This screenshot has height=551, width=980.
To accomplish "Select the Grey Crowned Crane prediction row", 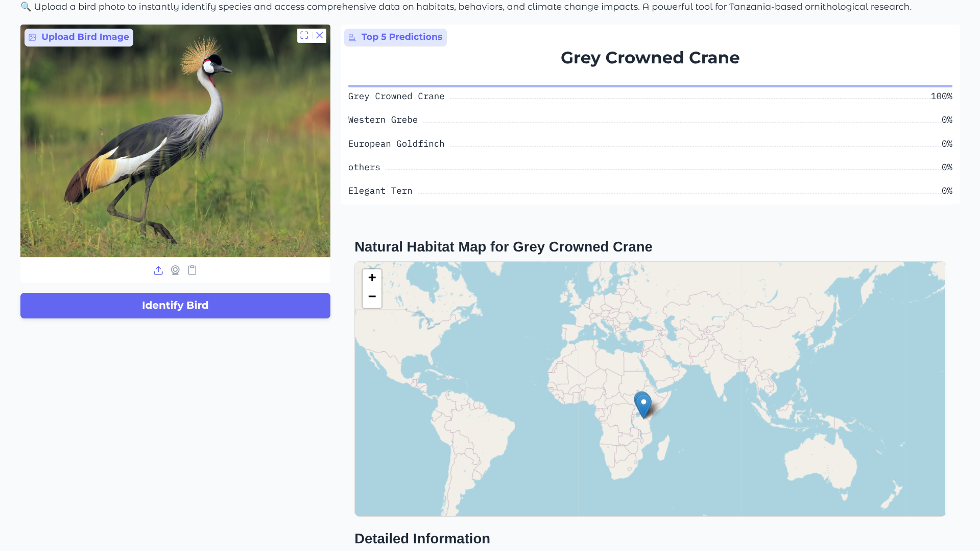I will (650, 97).
